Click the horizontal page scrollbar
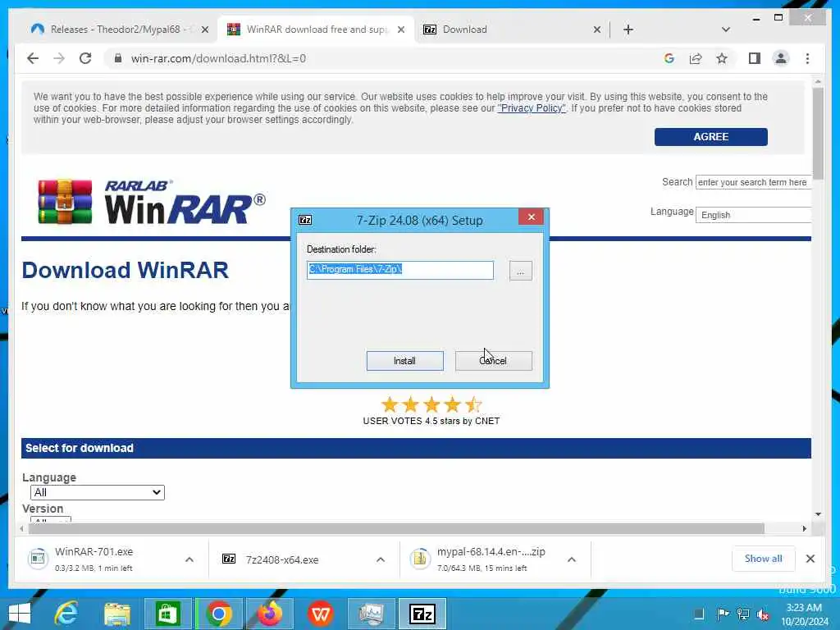The height and width of the screenshot is (630, 840). (x=396, y=529)
